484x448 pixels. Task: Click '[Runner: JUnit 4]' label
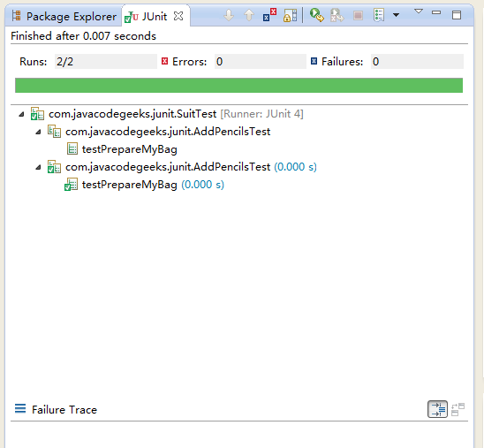click(261, 114)
